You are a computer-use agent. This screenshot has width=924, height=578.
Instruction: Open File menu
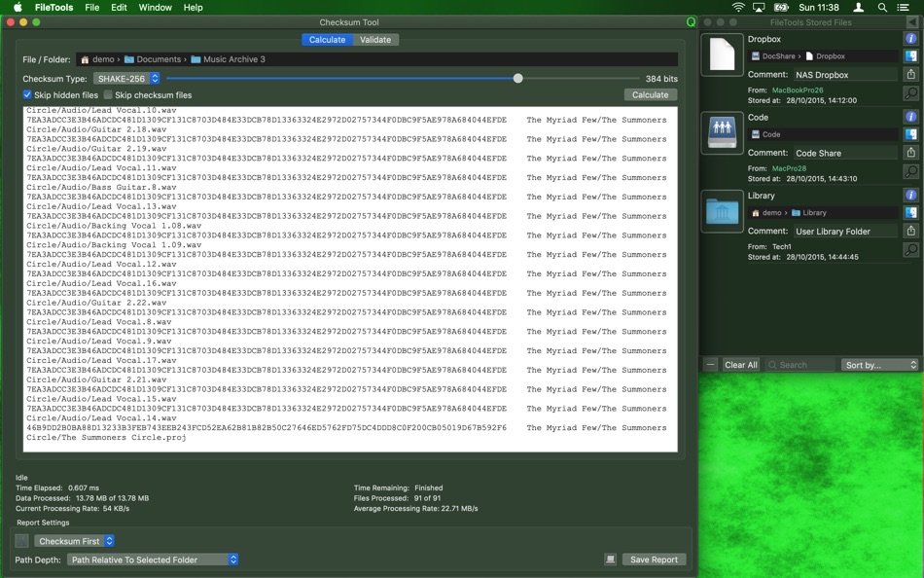[x=92, y=7]
